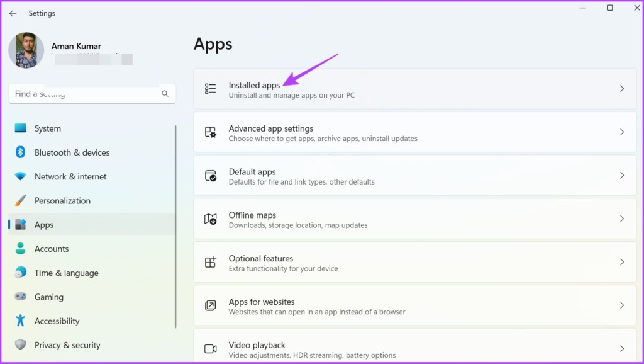
Task: Click the Bluetooth icon in the sidebar
Action: click(19, 152)
